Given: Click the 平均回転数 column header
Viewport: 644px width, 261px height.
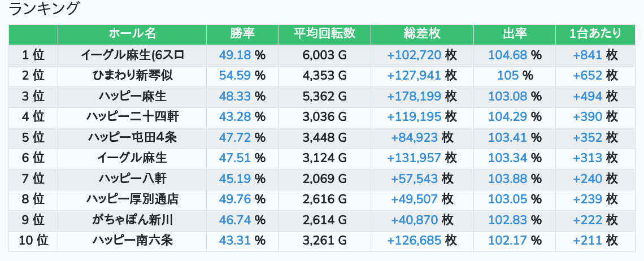Looking at the screenshot, I should pyautogui.click(x=324, y=34).
